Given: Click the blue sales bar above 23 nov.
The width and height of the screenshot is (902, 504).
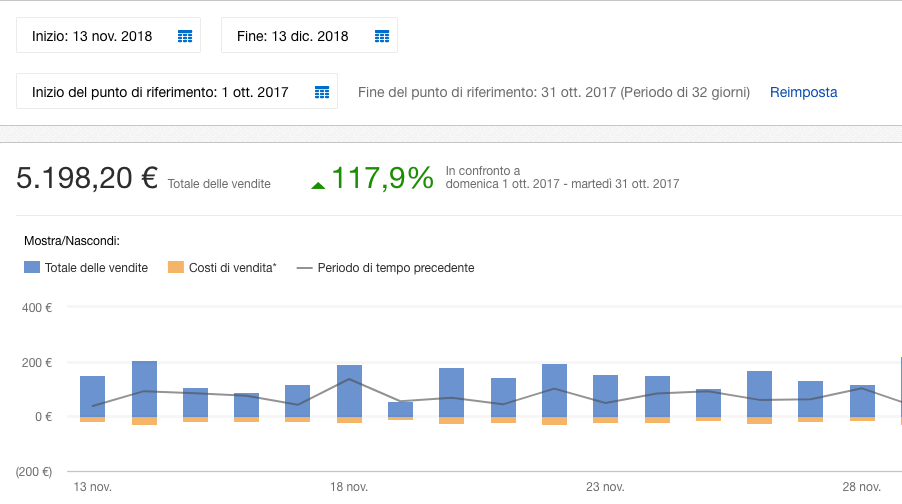Looking at the screenshot, I should [606, 396].
